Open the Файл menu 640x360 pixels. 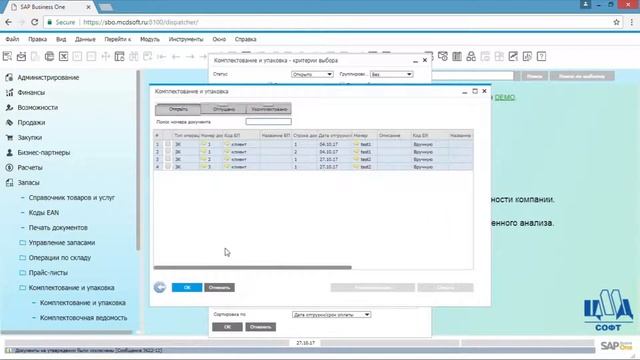click(12, 39)
